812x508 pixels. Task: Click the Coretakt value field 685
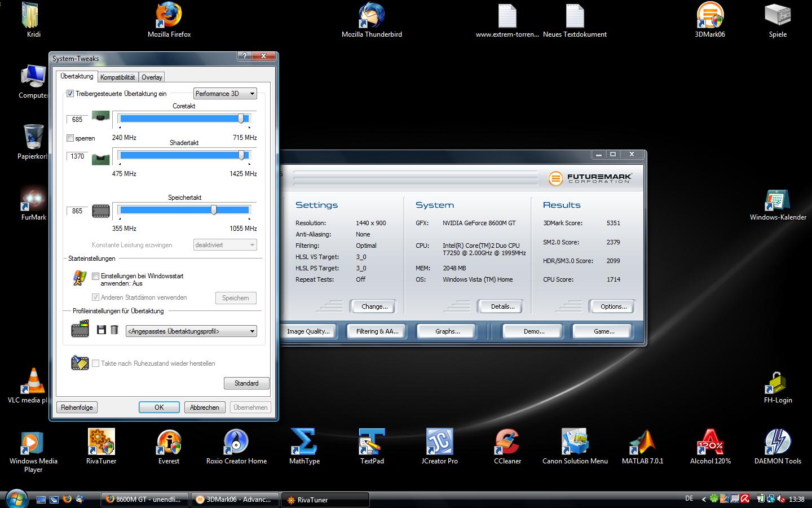click(x=77, y=120)
